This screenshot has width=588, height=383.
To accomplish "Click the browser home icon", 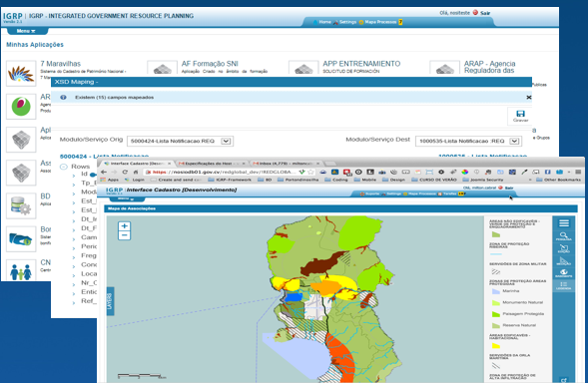I will tap(136, 172).
